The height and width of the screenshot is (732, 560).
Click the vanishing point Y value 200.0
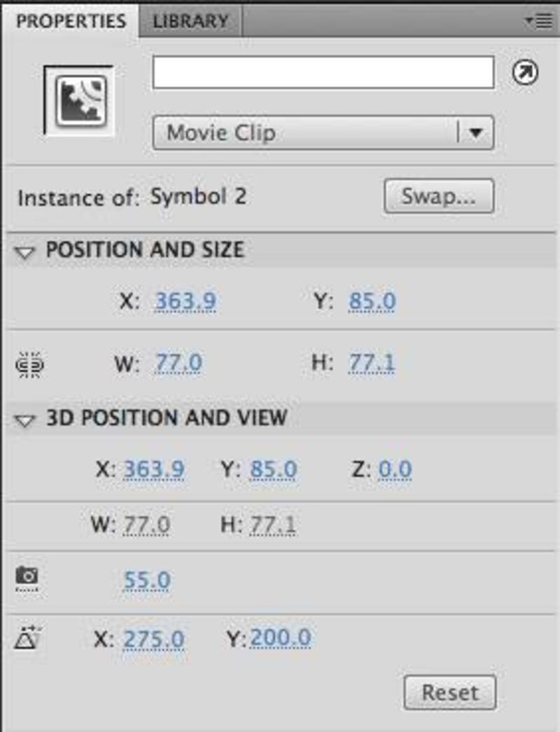coord(280,637)
